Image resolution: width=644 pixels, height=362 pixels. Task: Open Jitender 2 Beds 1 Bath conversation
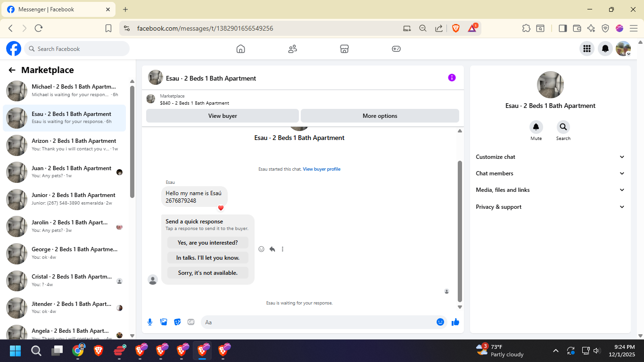click(x=65, y=308)
